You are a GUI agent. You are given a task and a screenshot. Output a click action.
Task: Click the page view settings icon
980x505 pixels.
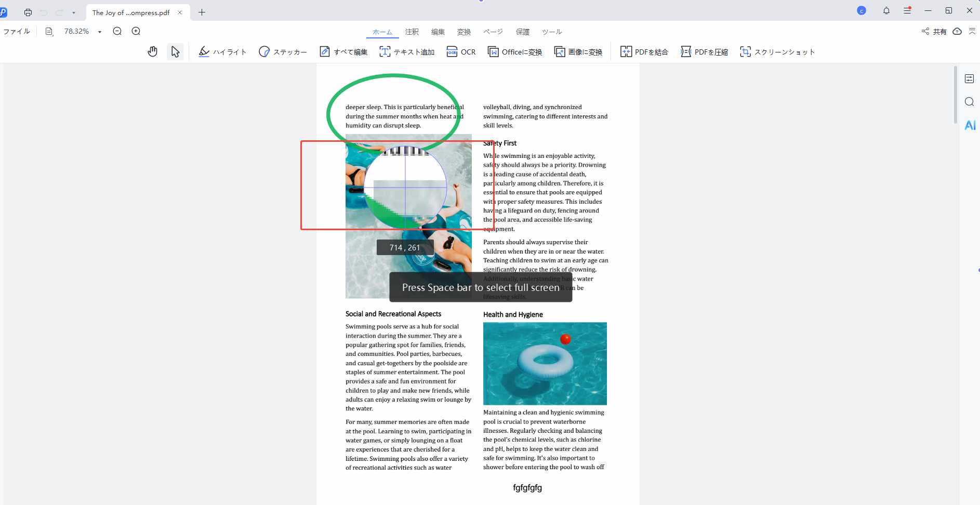pyautogui.click(x=49, y=31)
